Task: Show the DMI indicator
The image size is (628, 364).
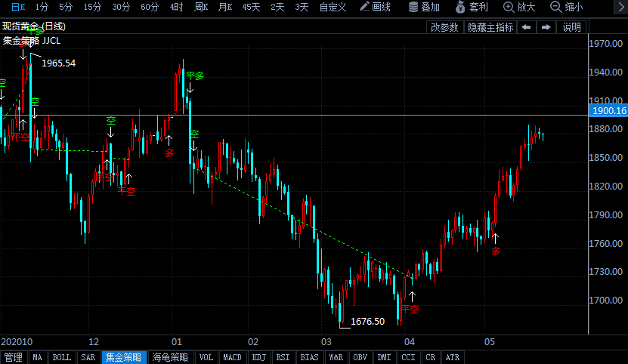Action: click(384, 357)
